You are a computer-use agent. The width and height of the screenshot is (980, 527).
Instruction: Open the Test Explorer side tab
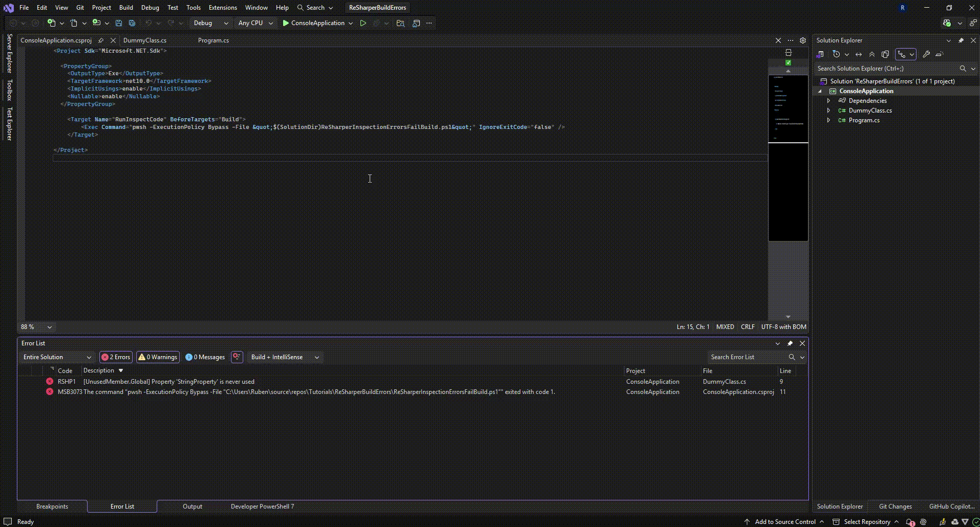click(x=9, y=124)
